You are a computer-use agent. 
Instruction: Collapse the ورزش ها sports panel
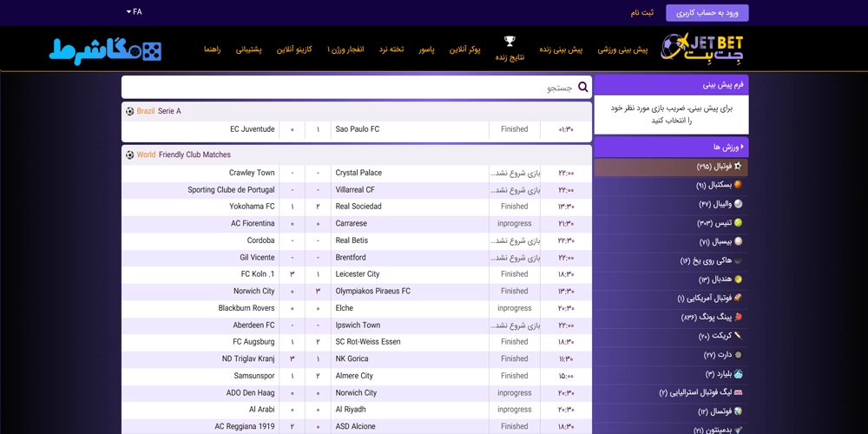[x=671, y=148]
